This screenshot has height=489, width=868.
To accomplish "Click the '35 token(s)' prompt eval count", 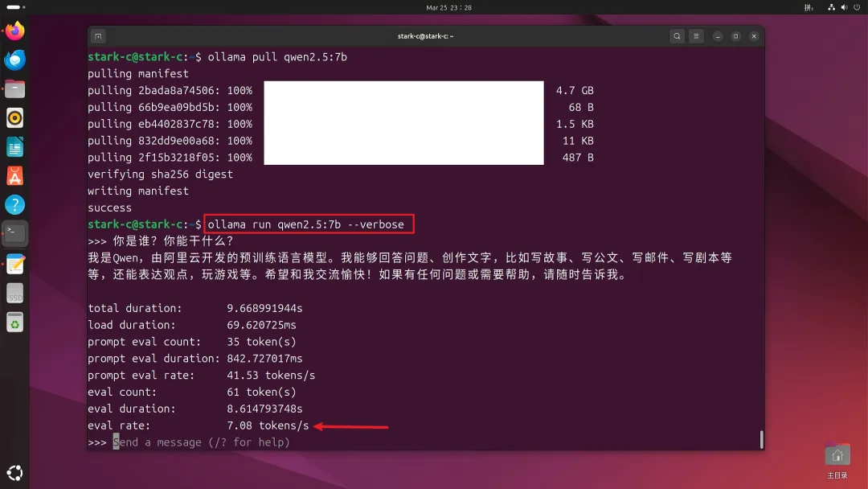I will click(261, 342).
